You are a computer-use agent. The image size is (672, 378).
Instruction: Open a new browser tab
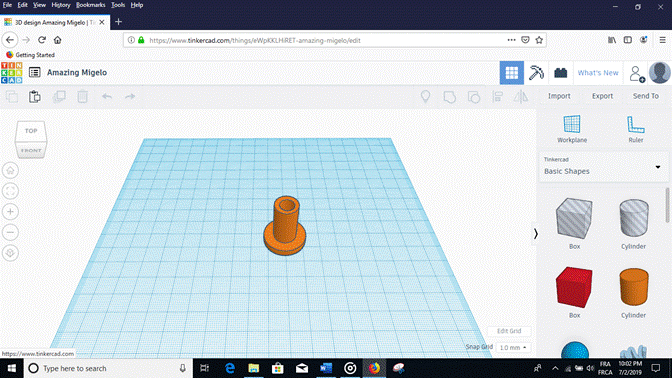point(119,22)
